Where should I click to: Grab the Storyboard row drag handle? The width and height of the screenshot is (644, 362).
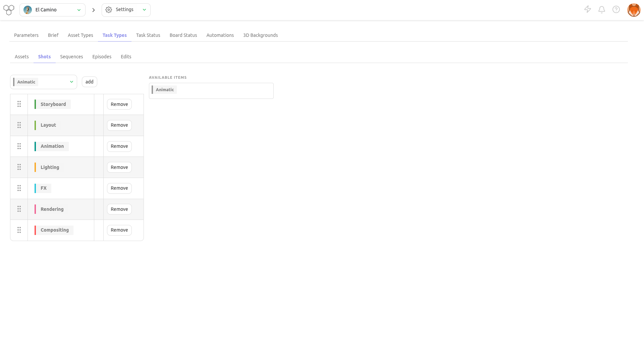click(19, 104)
